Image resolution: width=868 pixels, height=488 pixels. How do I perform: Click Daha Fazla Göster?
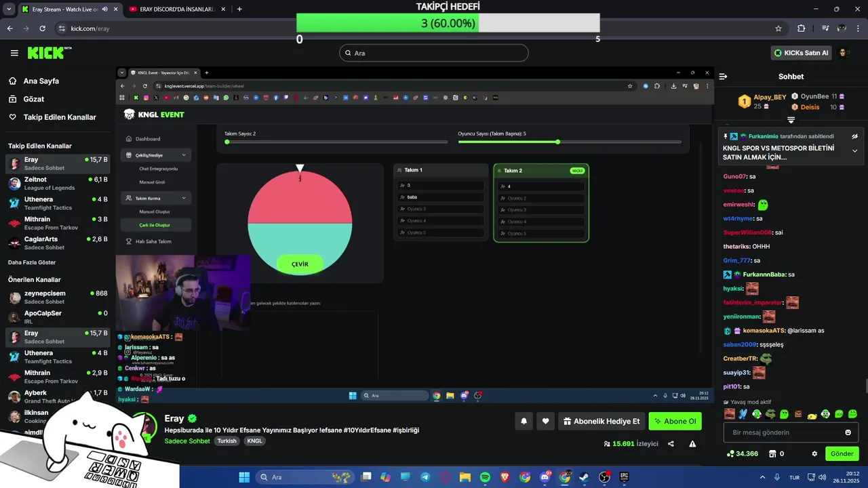pos(32,262)
